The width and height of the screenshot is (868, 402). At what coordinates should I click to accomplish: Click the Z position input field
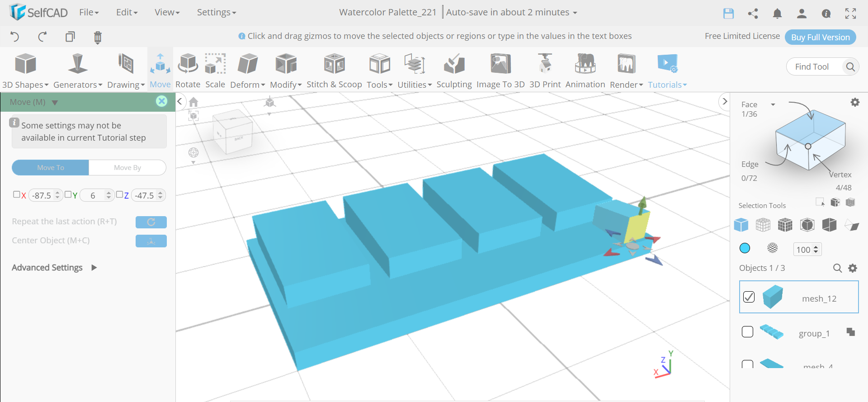(x=148, y=195)
